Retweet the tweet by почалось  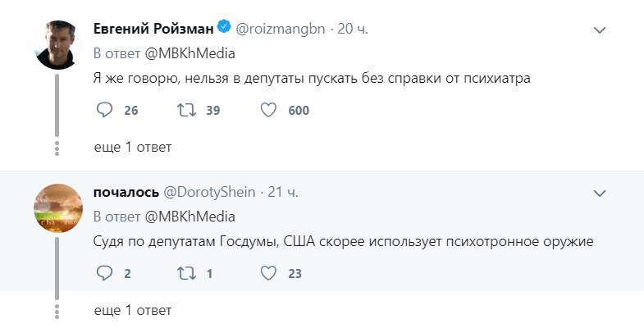[184, 274]
